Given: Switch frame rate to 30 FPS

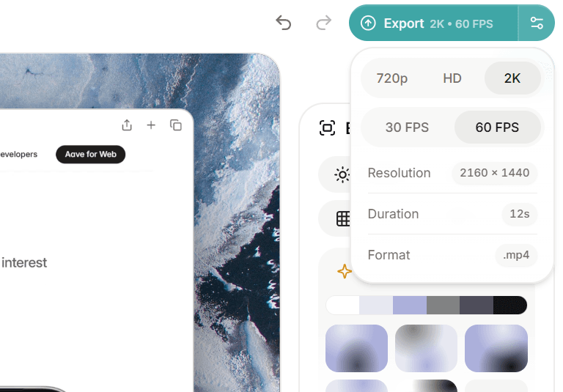Looking at the screenshot, I should click(x=407, y=127).
